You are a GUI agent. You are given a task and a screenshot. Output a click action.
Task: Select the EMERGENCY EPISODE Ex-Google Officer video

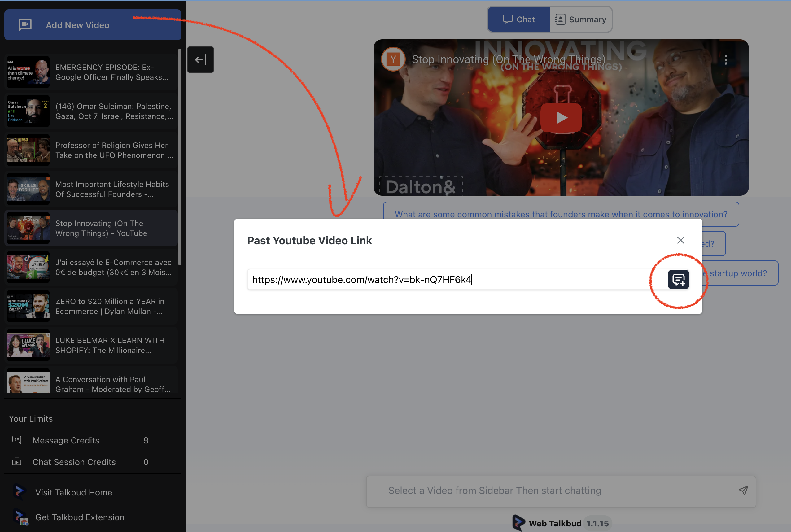[x=91, y=72]
